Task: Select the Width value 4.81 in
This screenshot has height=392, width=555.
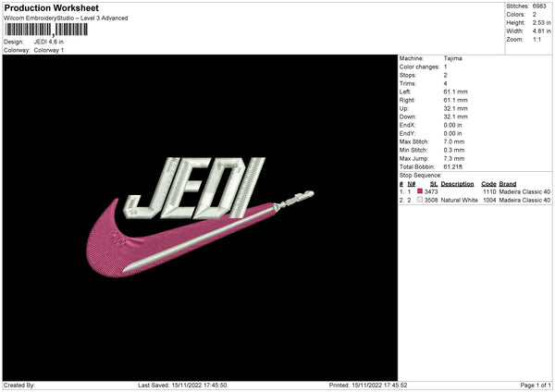Action: pyautogui.click(x=541, y=31)
